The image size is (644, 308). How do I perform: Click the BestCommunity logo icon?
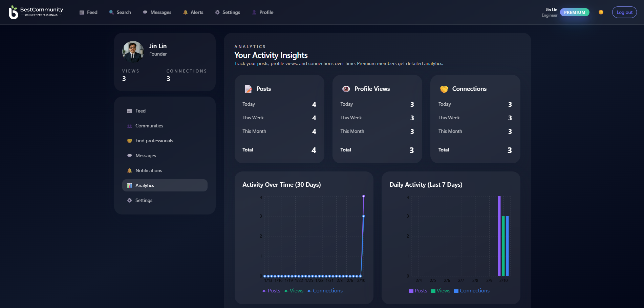13,12
